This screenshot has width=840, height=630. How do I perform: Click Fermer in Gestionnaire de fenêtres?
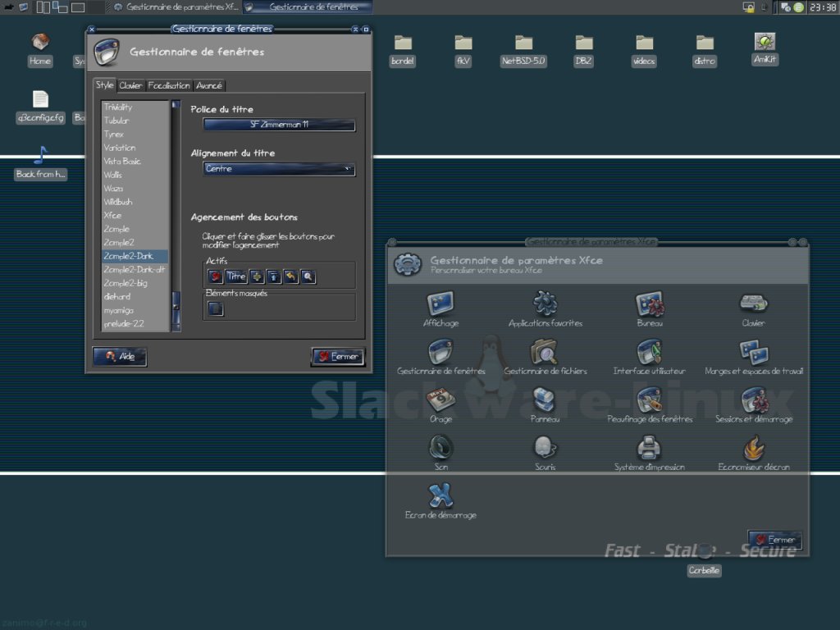[338, 356]
